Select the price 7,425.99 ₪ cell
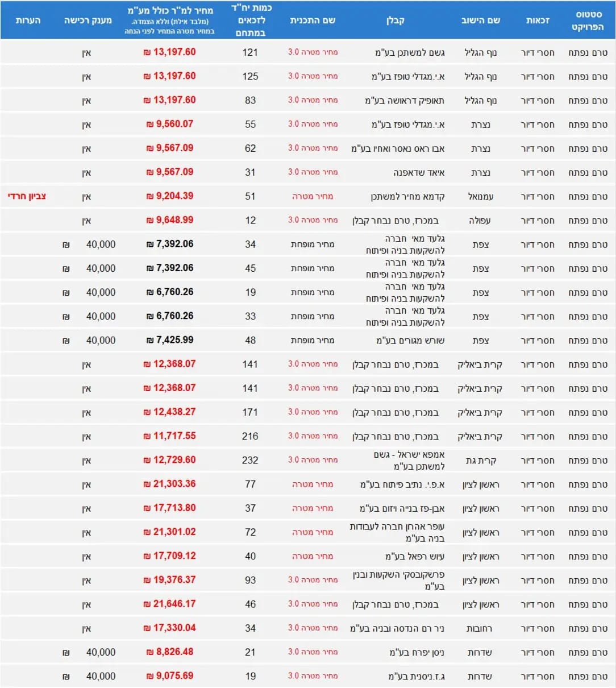 tap(170, 340)
